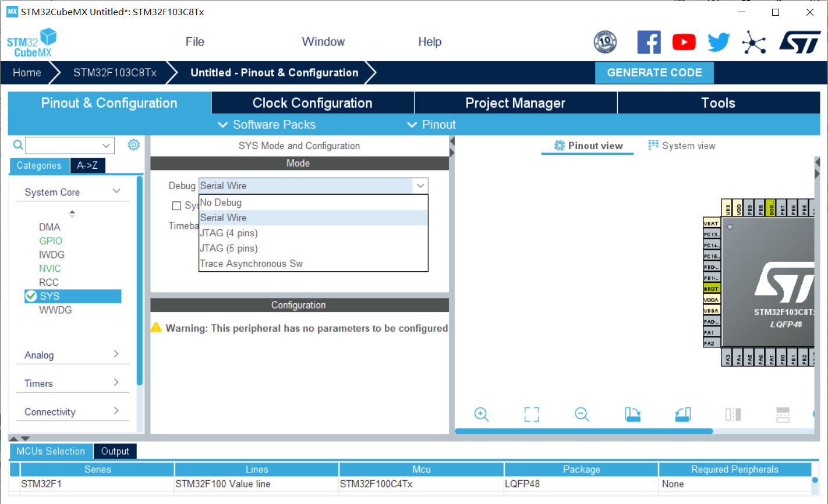
Task: Toggle the Sys checkbox under Debug
Action: [x=176, y=205]
